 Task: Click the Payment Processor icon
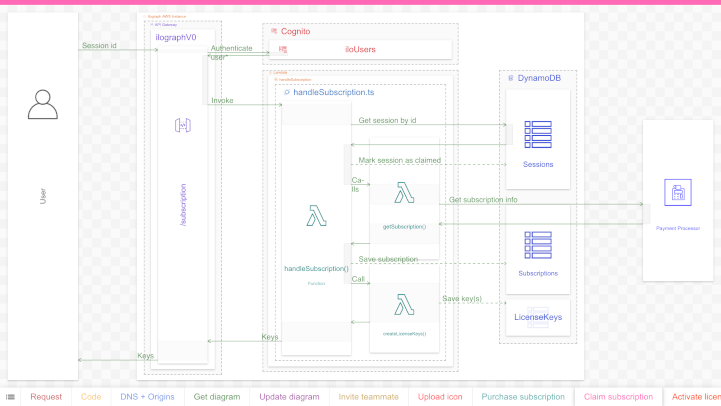[678, 192]
